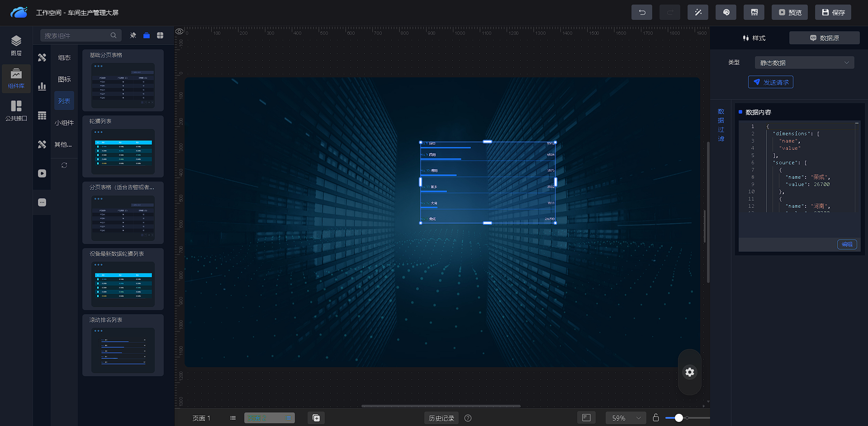The height and width of the screenshot is (426, 868).
Task: Click the video player category icon
Action: pyautogui.click(x=42, y=173)
